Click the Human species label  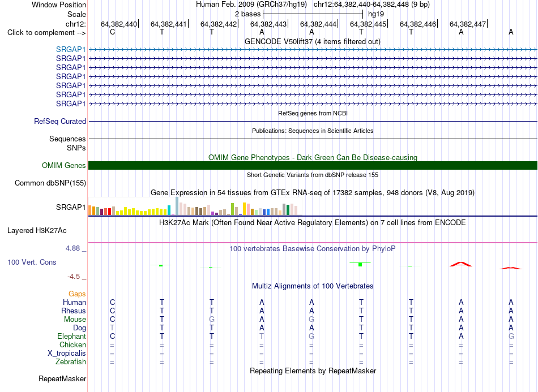74,302
